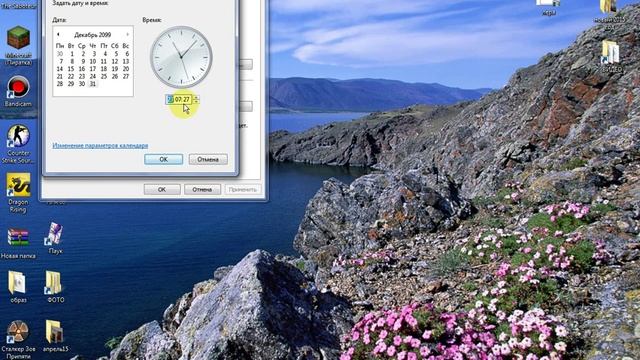The height and width of the screenshot is (360, 640).
Task: Choose day 16 in the calendar
Action: pyautogui.click(x=82, y=69)
